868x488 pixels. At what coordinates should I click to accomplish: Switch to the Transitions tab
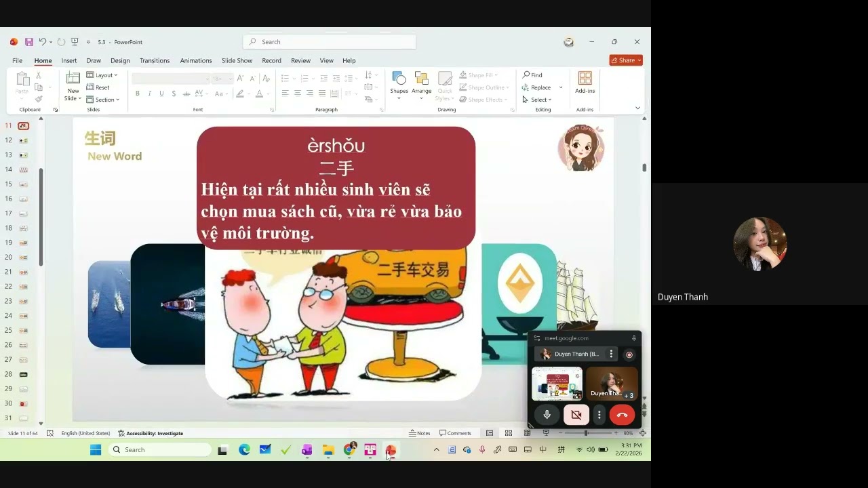tap(155, 60)
